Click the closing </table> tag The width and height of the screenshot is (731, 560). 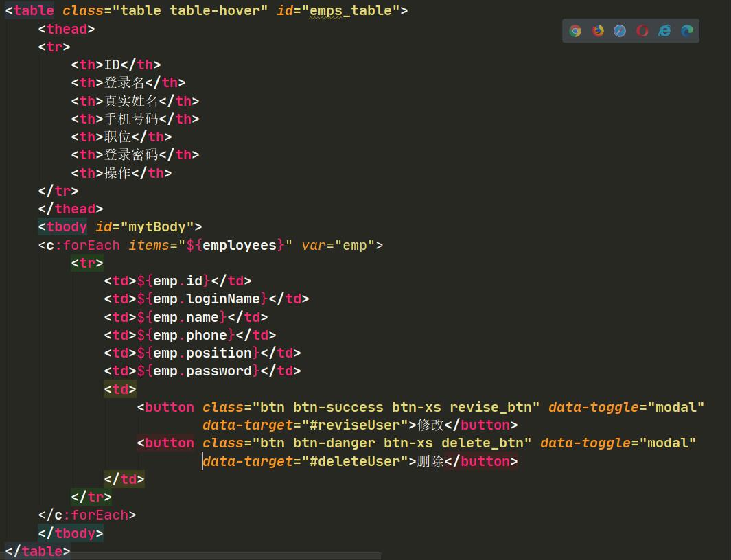[38, 551]
